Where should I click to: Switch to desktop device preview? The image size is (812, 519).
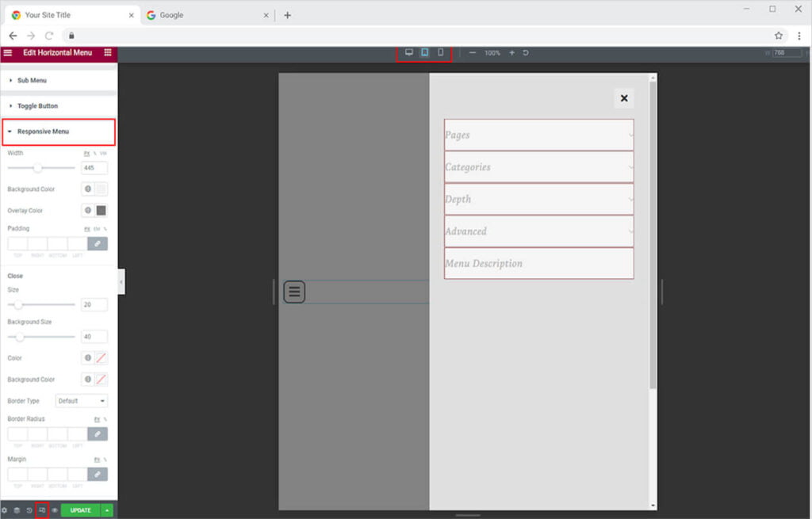(409, 52)
